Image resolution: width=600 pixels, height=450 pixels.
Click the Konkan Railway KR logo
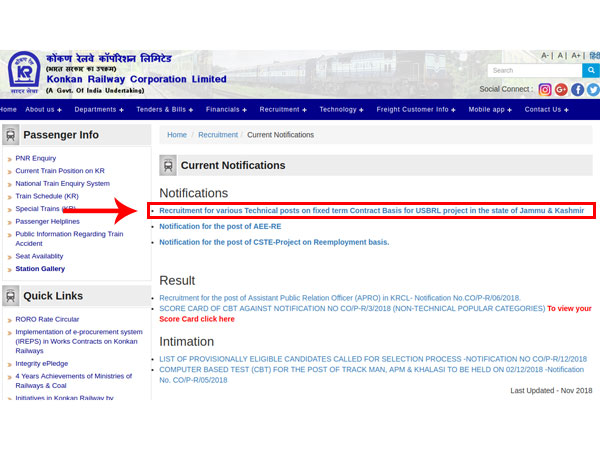[x=24, y=72]
